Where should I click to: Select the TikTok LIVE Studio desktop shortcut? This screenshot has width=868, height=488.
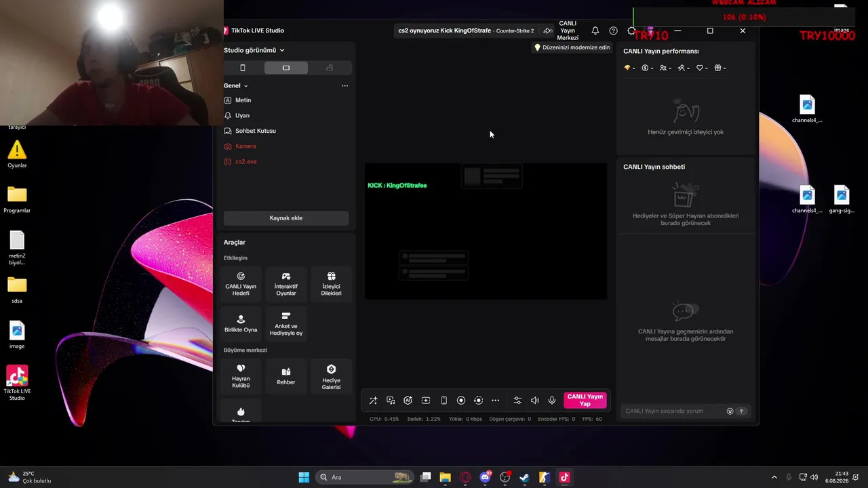click(17, 383)
